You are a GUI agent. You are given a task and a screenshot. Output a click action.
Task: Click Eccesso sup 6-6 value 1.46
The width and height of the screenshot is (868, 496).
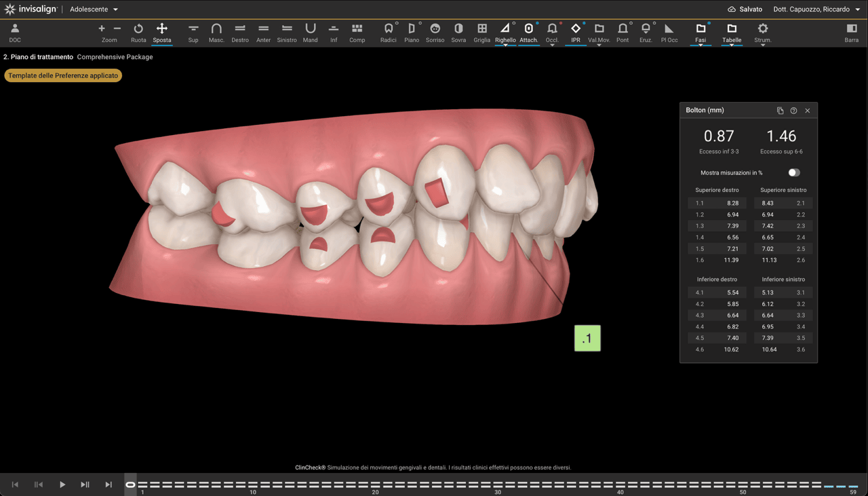coord(781,136)
